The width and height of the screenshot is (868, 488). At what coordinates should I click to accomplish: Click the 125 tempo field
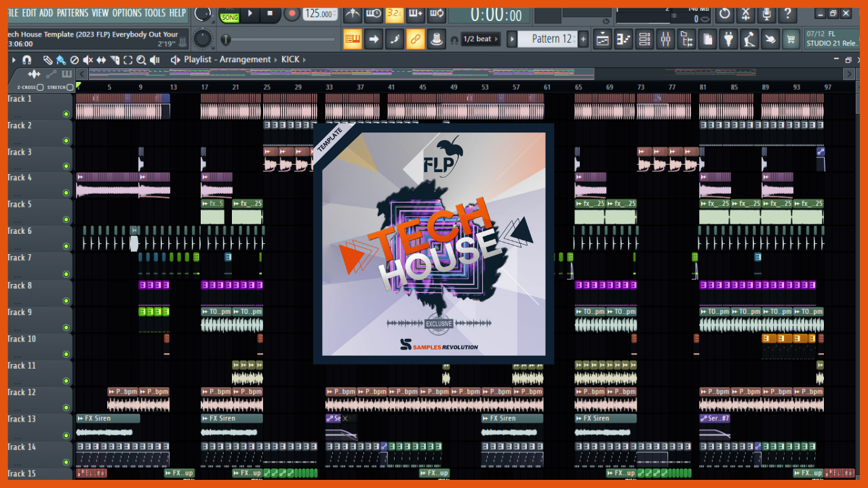(x=319, y=14)
